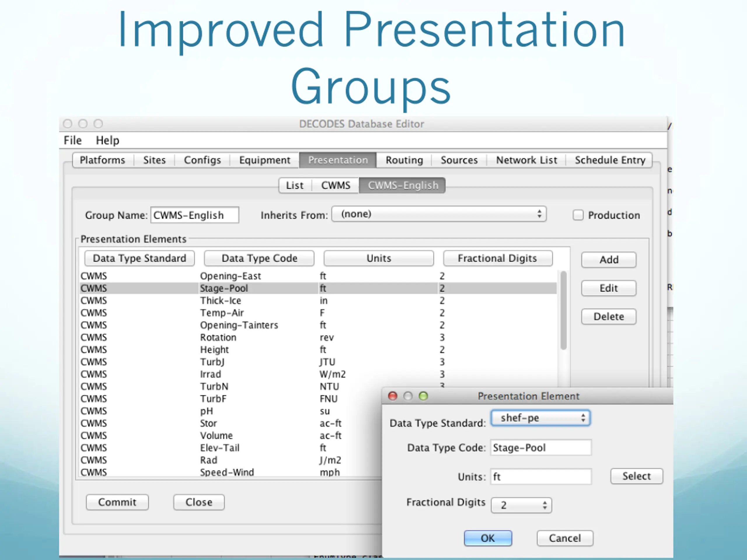This screenshot has height=560, width=747.
Task: Click the Close button
Action: pos(199,502)
